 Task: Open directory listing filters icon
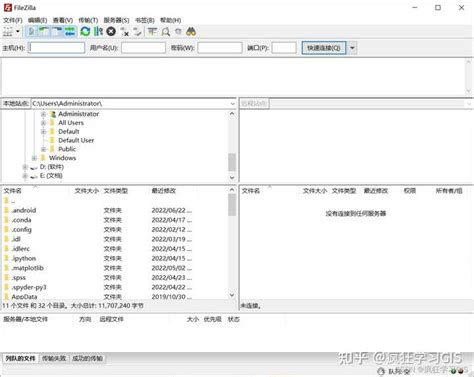click(x=152, y=32)
